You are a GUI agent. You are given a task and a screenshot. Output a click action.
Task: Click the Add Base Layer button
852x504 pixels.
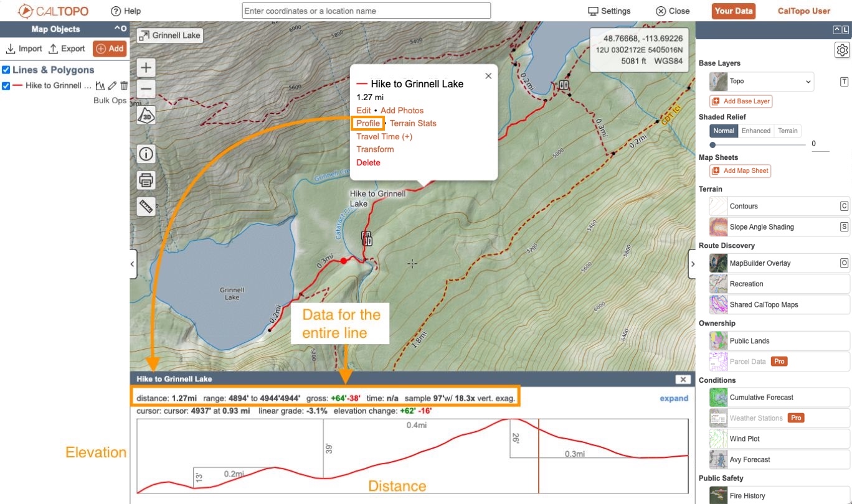pos(741,101)
